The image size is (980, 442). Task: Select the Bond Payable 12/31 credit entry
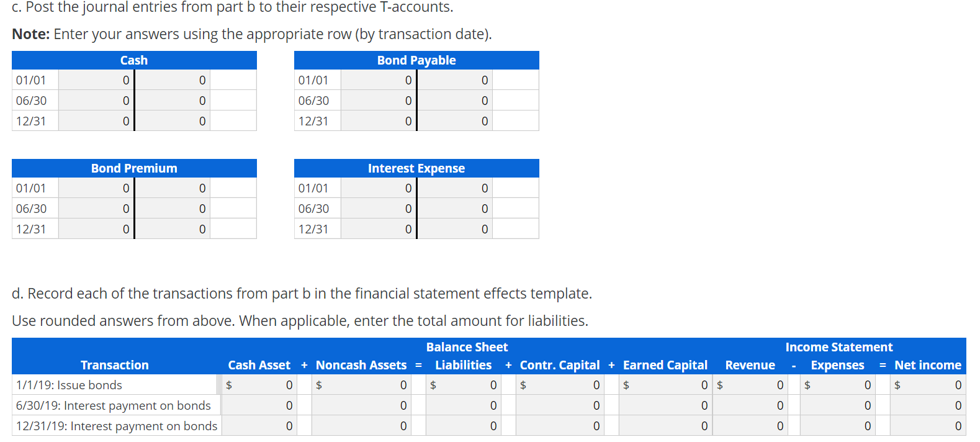(x=454, y=120)
